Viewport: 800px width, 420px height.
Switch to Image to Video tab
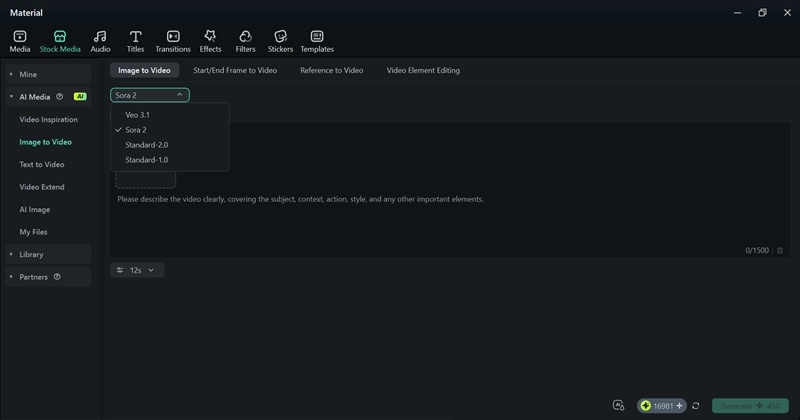point(144,70)
